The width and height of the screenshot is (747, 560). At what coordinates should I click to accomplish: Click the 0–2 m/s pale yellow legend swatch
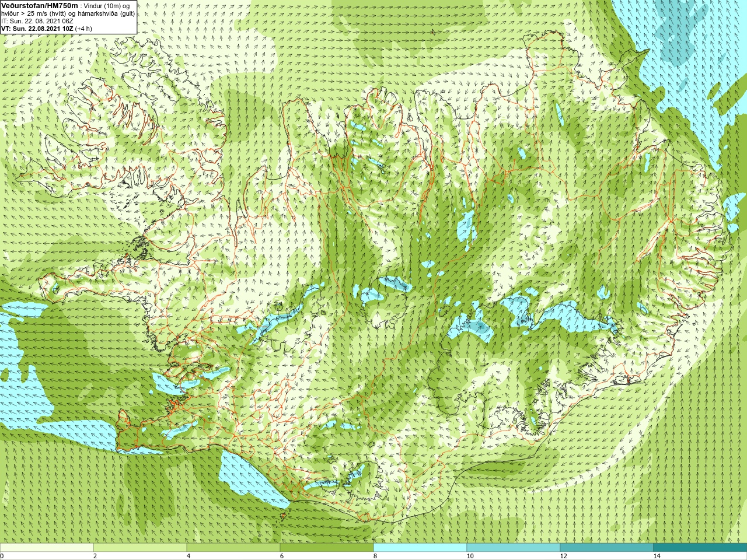(x=47, y=548)
